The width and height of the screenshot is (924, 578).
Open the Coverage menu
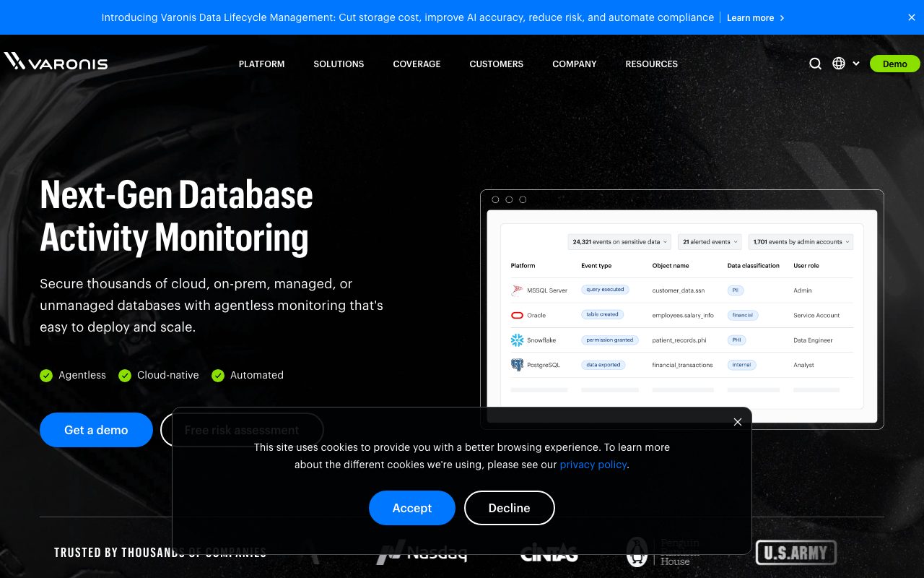coord(417,64)
